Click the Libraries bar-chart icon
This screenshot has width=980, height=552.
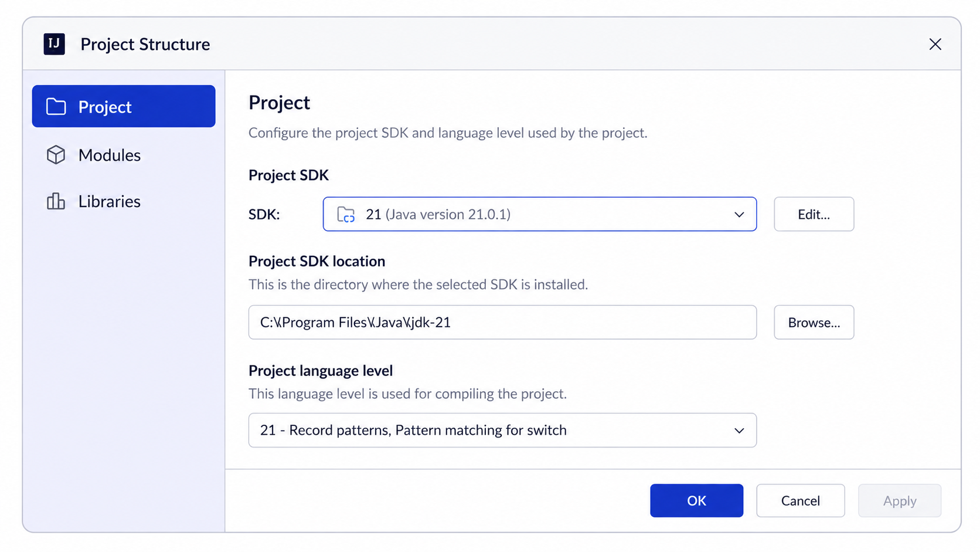point(56,201)
